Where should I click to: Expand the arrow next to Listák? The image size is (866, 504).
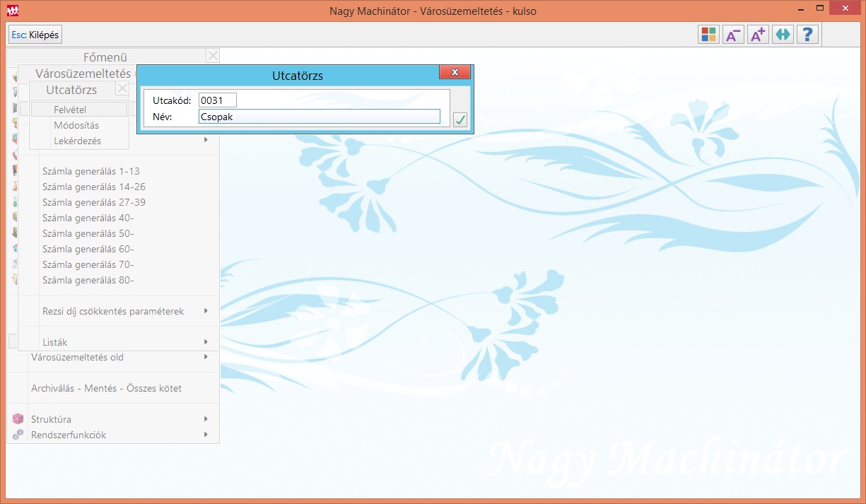[206, 342]
